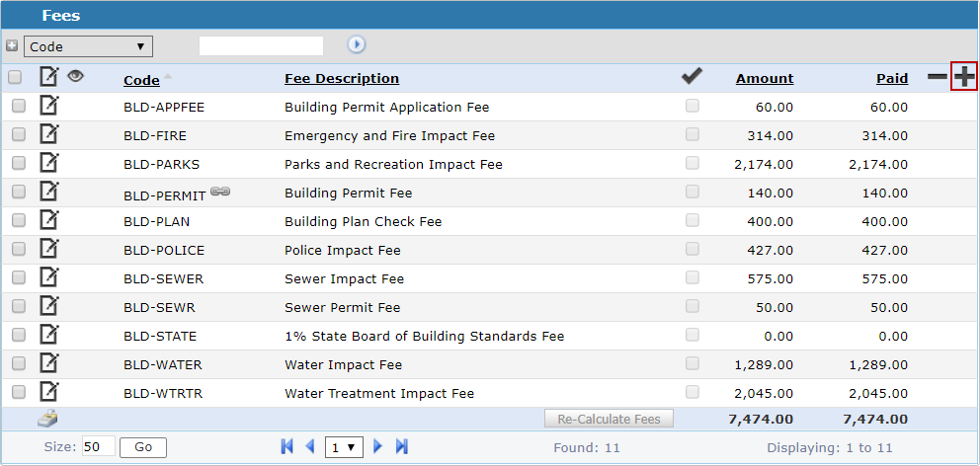Select the BLD-FIRE row checkbox
The image size is (980, 466).
point(18,135)
